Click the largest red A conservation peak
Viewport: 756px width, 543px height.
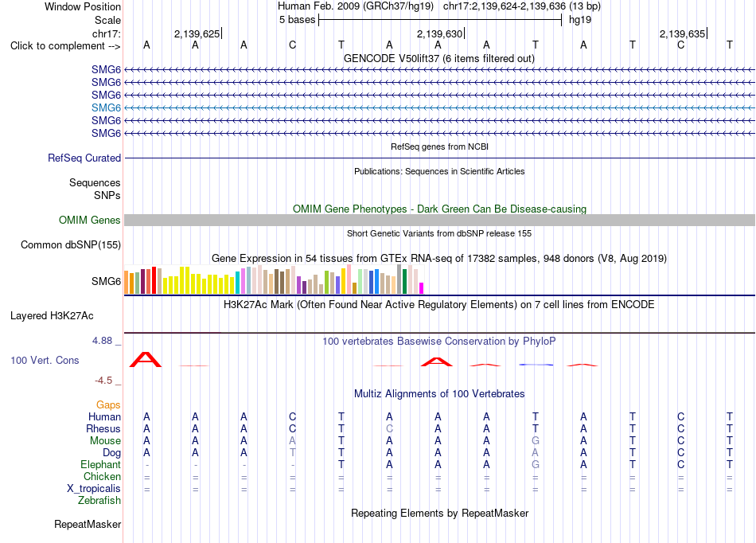[146, 359]
